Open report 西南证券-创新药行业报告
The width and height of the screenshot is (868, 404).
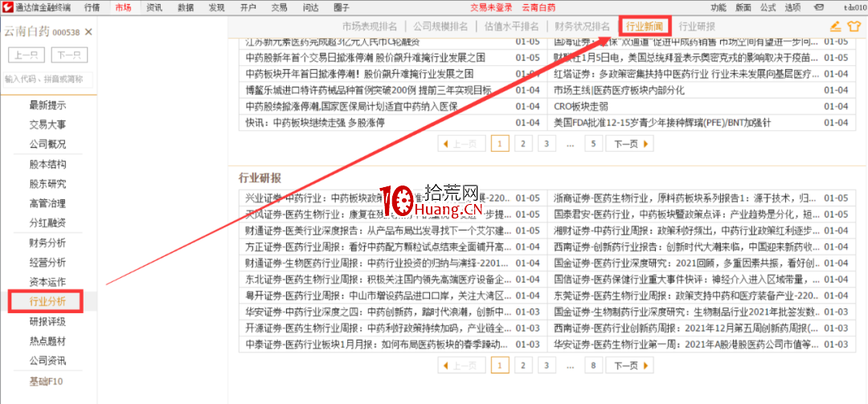[686, 247]
